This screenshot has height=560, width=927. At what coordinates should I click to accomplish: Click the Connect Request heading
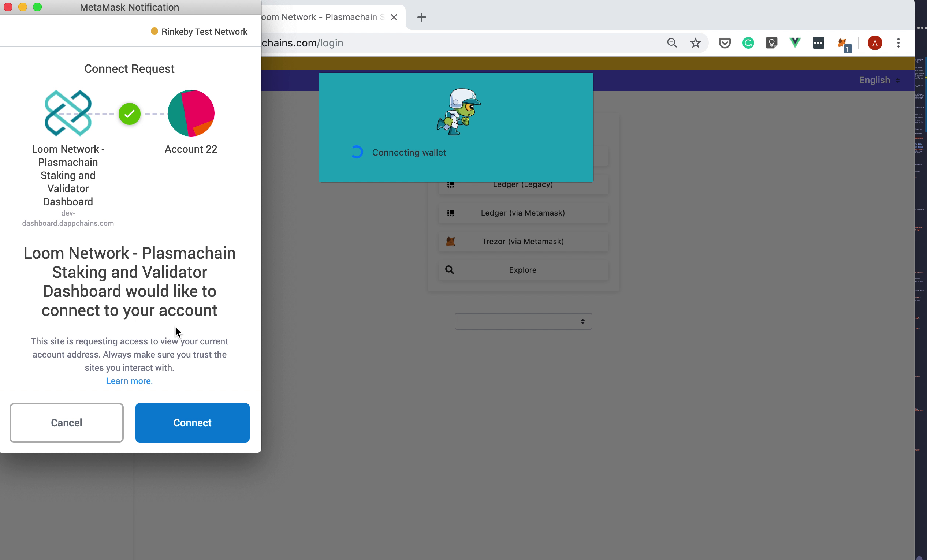click(129, 69)
